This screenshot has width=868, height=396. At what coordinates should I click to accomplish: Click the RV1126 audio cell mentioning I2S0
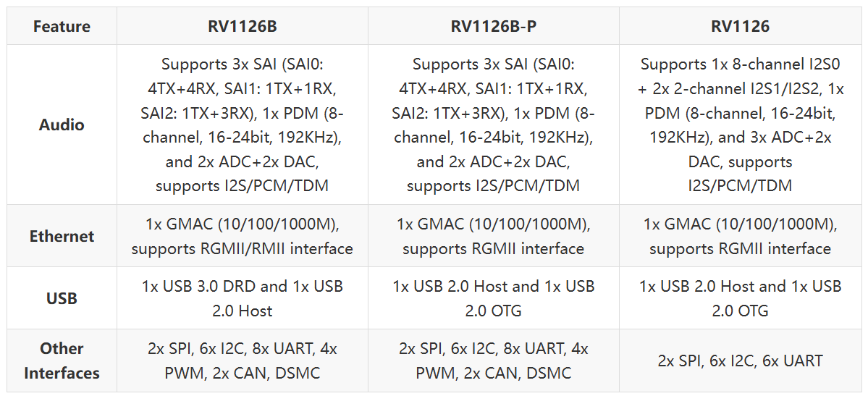[740, 125]
